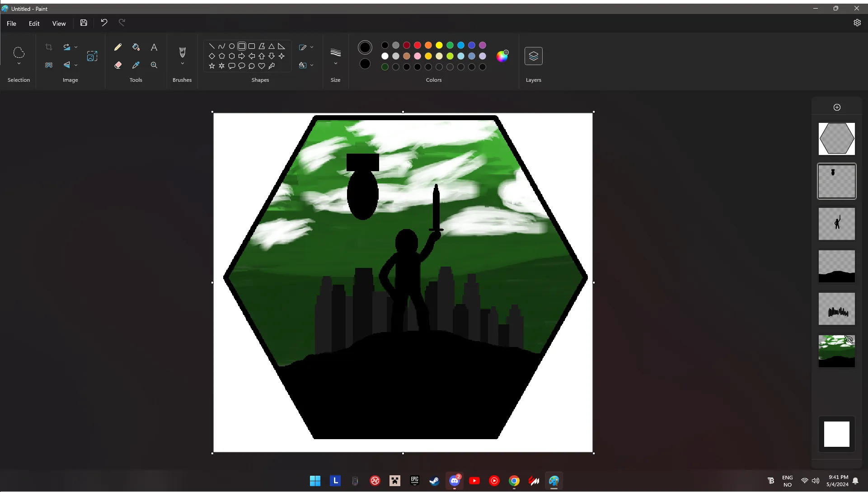The height and width of the screenshot is (492, 868).
Task: Open the View menu
Action: [x=59, y=23]
